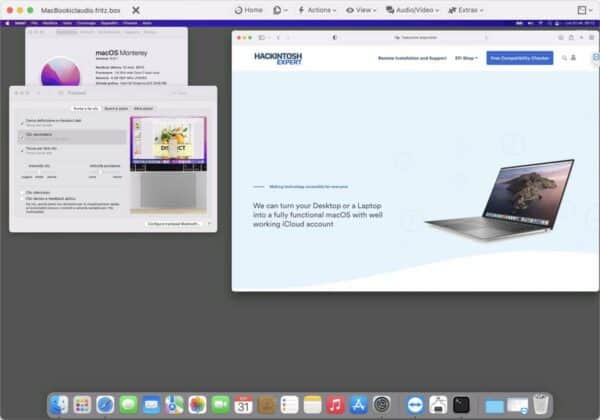Select the third Trackpad preferences tab
The width and height of the screenshot is (600, 420).
(x=143, y=109)
